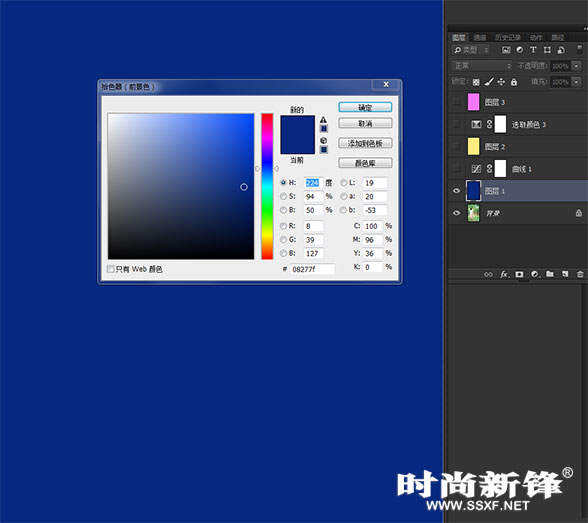Open the fx layer style menu

pyautogui.click(x=505, y=274)
